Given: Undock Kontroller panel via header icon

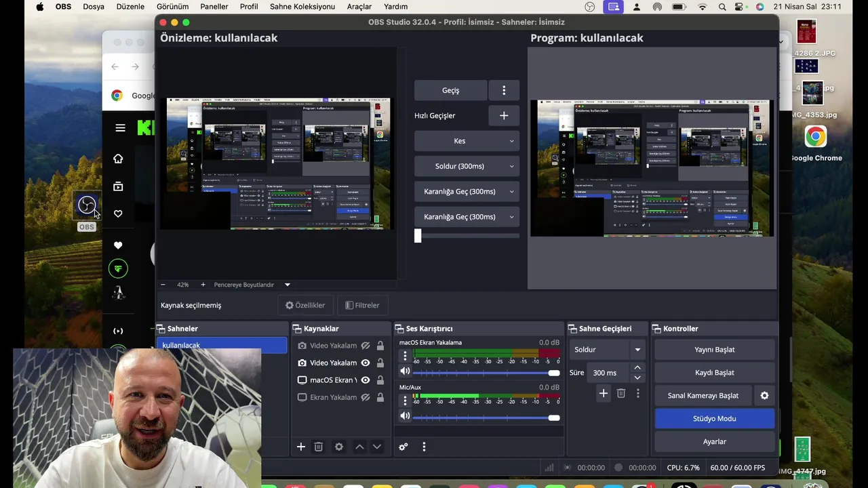Looking at the screenshot, I should point(656,329).
